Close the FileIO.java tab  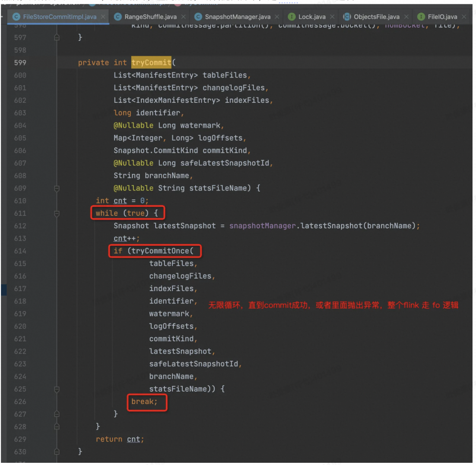464,17
